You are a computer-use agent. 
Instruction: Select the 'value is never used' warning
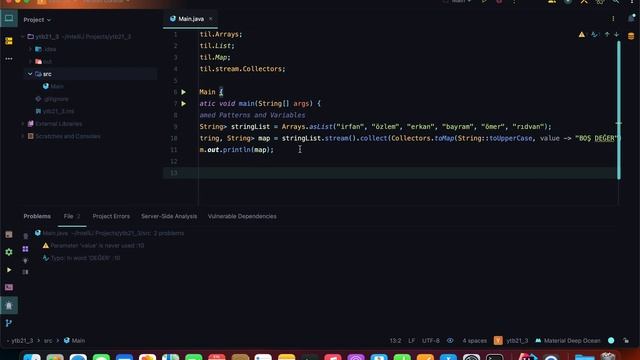93,246
